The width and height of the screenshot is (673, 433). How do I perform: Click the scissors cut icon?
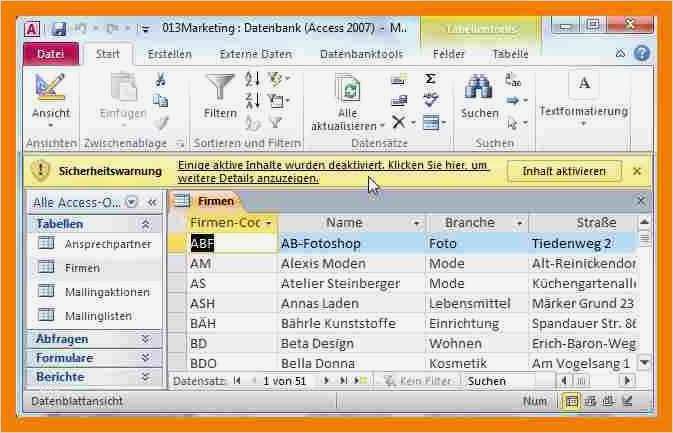click(161, 79)
